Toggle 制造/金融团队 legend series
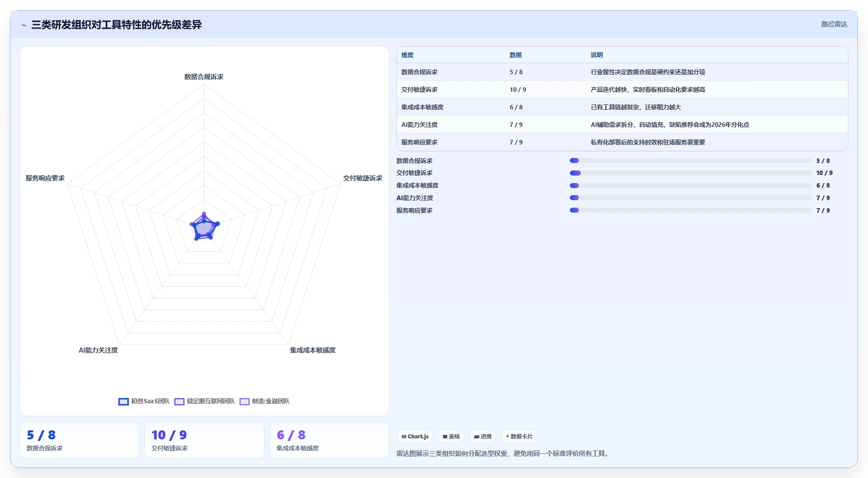 coord(265,401)
